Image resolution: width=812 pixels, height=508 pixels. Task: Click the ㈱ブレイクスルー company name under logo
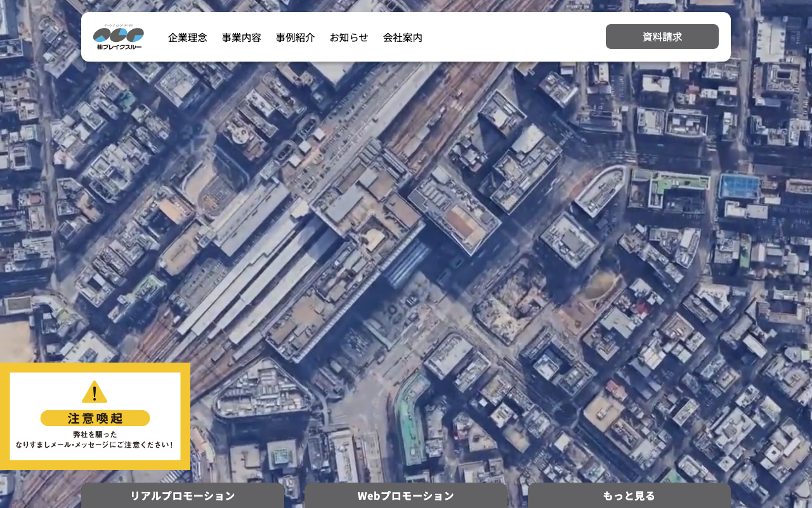click(x=119, y=46)
